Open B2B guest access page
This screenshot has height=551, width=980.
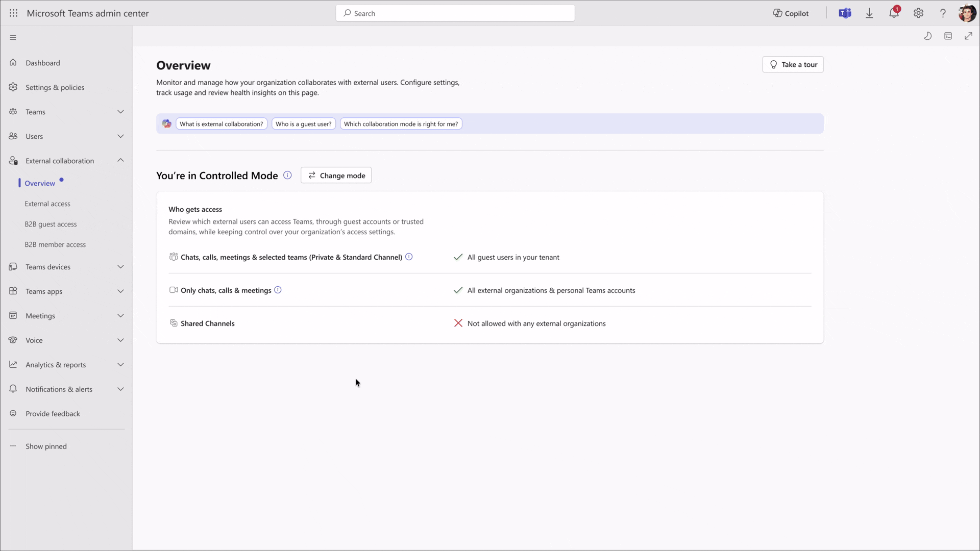[51, 224]
